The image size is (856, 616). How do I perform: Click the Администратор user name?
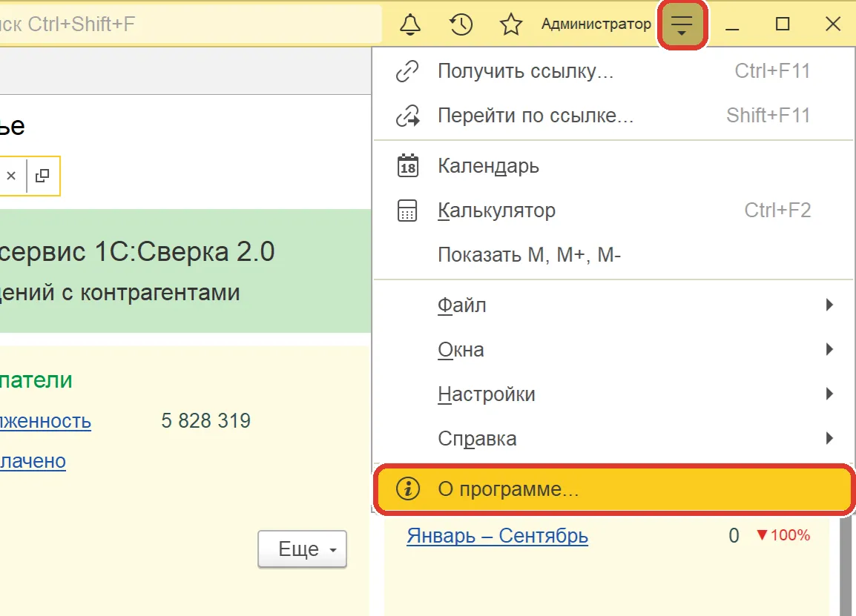click(596, 24)
